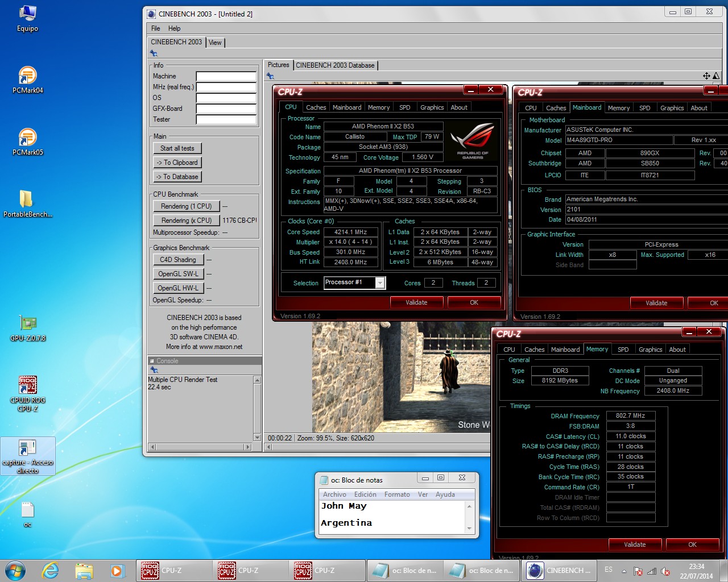Open Graphics tab in the Mainboard CPU-Z window

coord(672,108)
